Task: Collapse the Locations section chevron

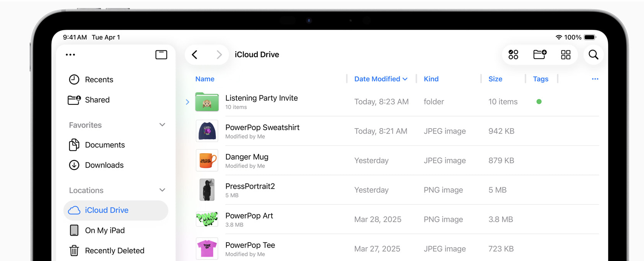Action: point(162,190)
